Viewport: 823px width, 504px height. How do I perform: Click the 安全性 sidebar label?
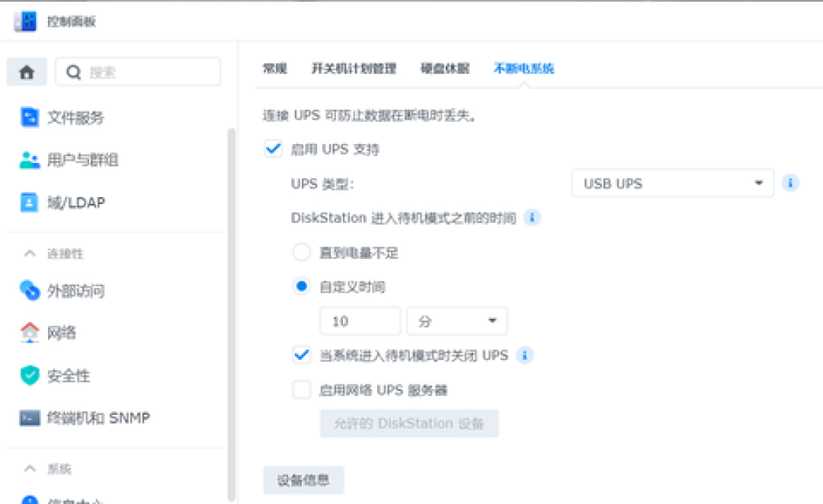[x=69, y=375]
